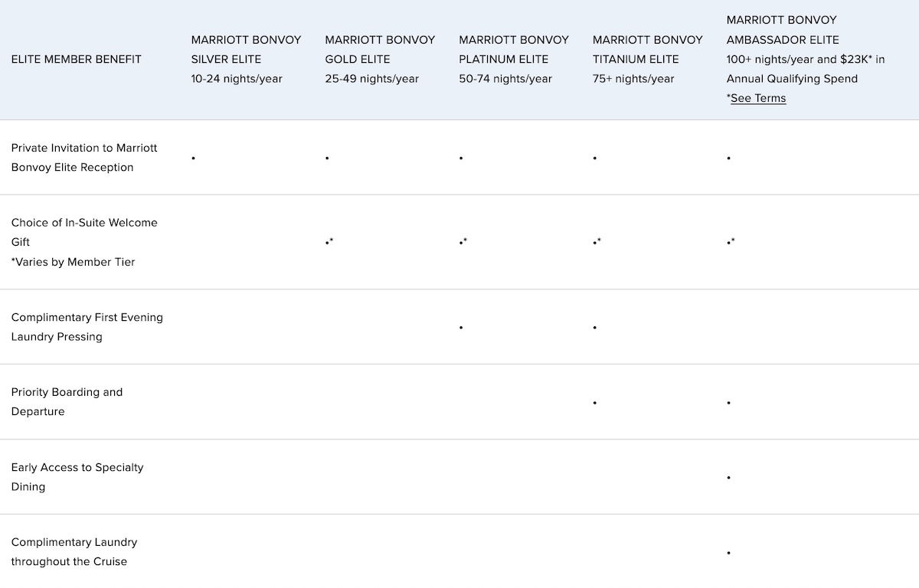
Task: Select the Early Access to Specialty Dining label
Action: pos(77,477)
